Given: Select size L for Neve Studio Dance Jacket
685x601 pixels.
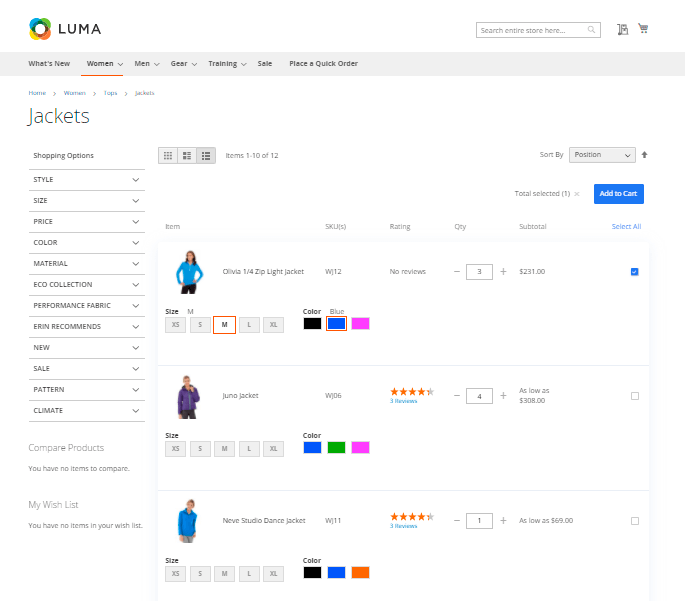Looking at the screenshot, I should click(x=249, y=574).
